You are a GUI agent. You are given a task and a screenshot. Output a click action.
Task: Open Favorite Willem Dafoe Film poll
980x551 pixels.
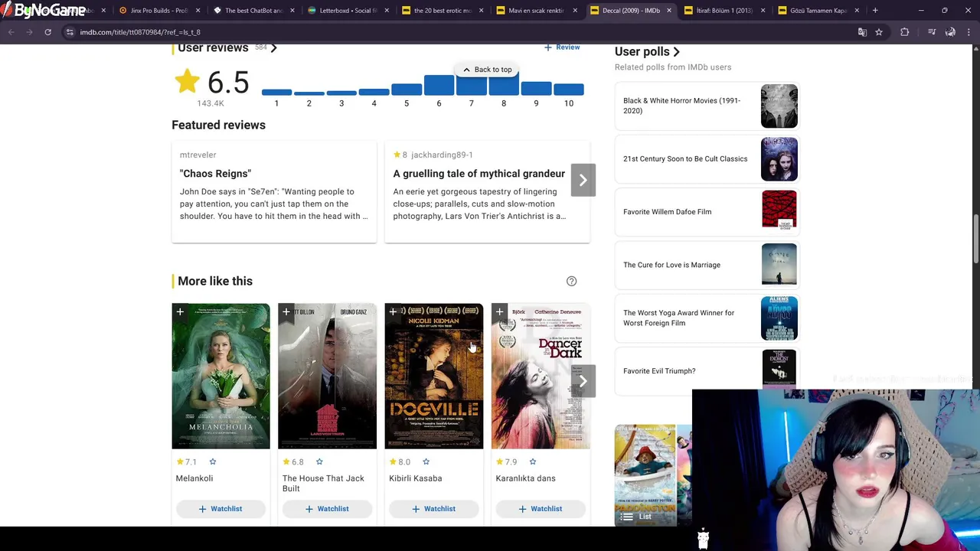pyautogui.click(x=706, y=212)
